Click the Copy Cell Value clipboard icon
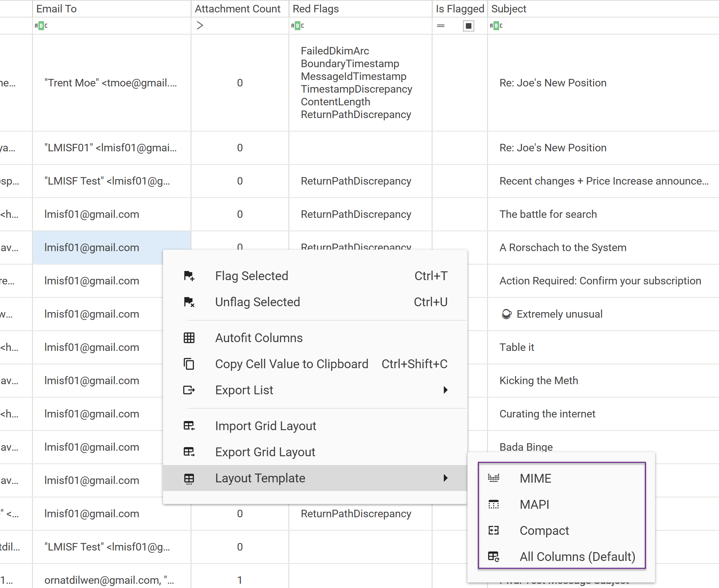 [x=189, y=364]
